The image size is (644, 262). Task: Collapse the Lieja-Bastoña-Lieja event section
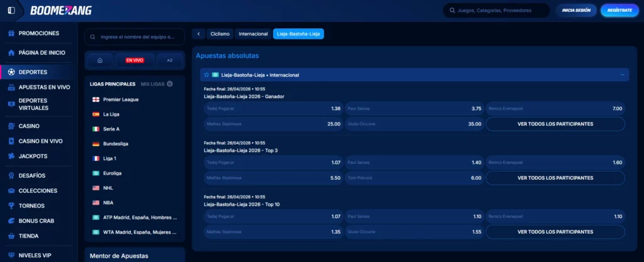click(623, 75)
